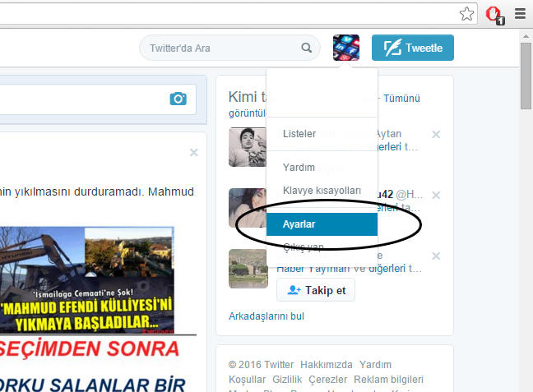Click the tweet text ending with Mahmud

pyautogui.click(x=97, y=191)
